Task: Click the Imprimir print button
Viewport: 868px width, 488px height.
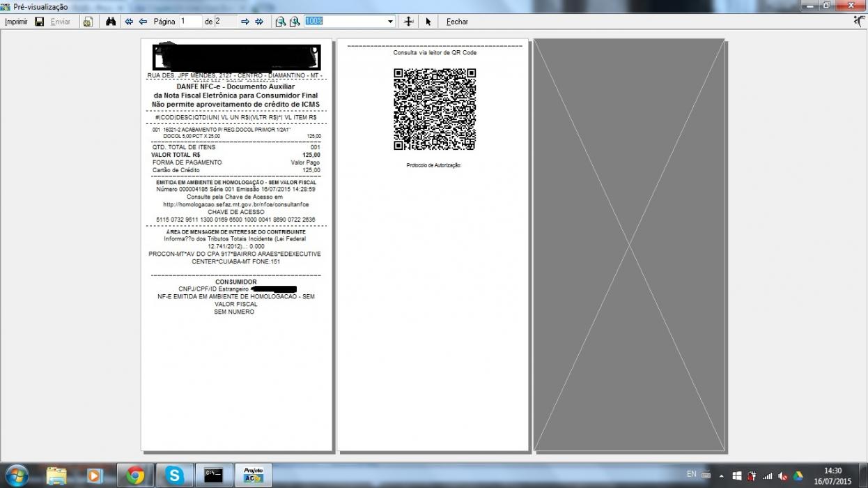Action: click(x=16, y=22)
